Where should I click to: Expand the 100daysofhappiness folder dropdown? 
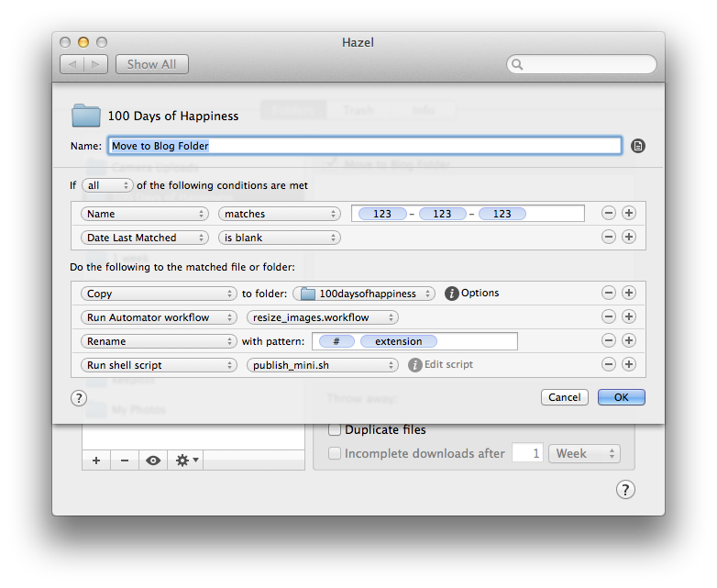(366, 294)
